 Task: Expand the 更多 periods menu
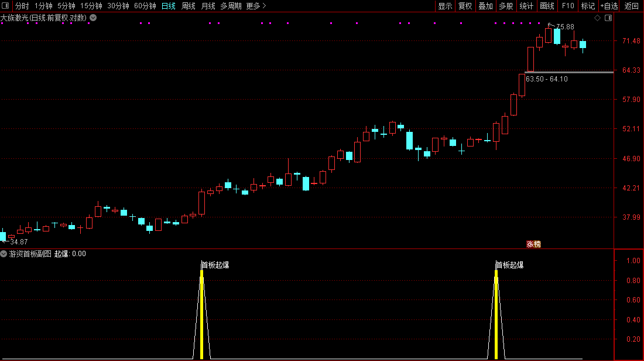[x=256, y=6]
